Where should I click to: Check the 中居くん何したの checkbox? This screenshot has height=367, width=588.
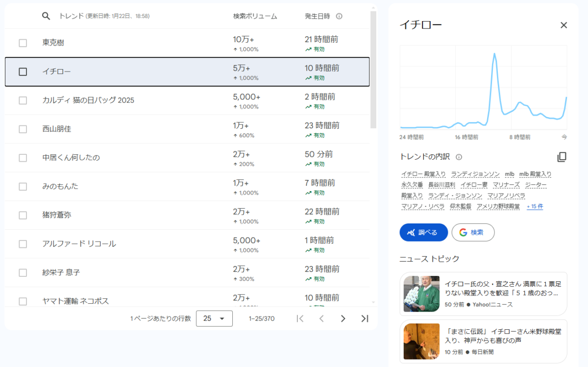23,158
